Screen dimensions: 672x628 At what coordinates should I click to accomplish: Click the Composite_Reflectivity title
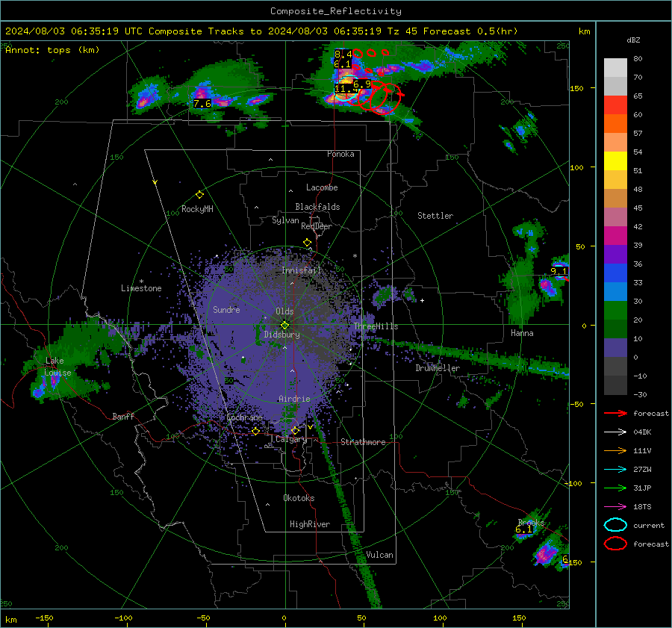pyautogui.click(x=336, y=11)
